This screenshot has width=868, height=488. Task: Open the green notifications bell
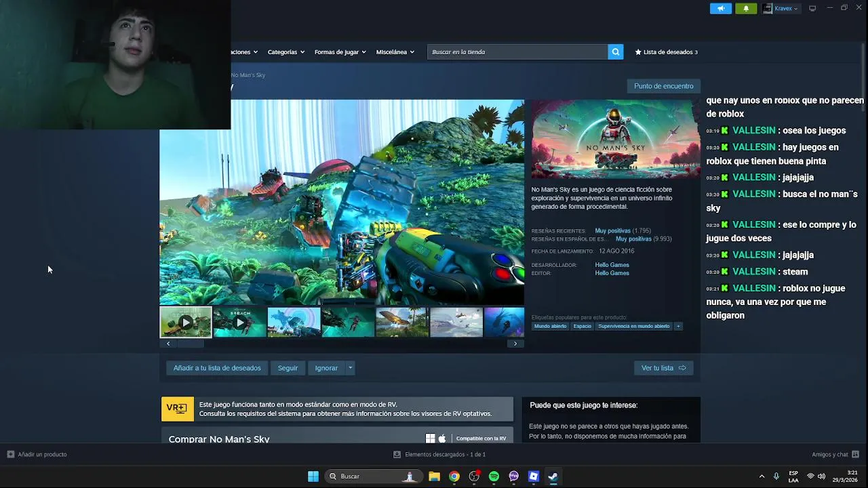coord(746,8)
